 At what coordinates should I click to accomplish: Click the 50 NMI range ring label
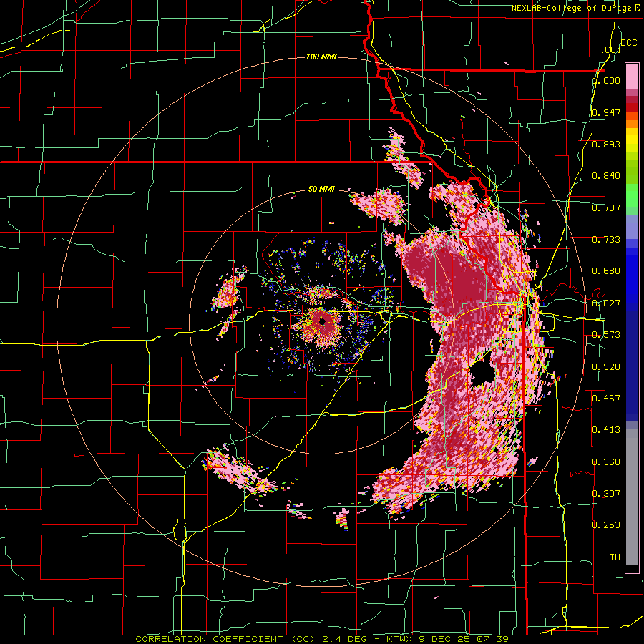coord(321,190)
